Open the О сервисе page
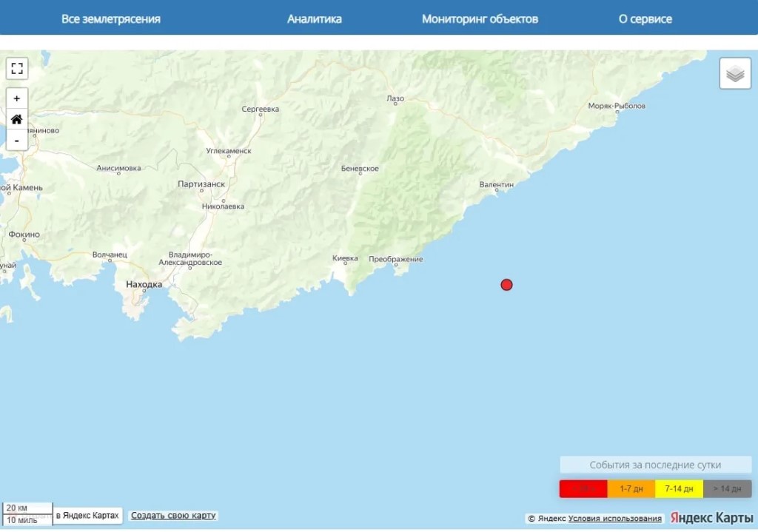This screenshot has width=758, height=532. click(x=645, y=19)
